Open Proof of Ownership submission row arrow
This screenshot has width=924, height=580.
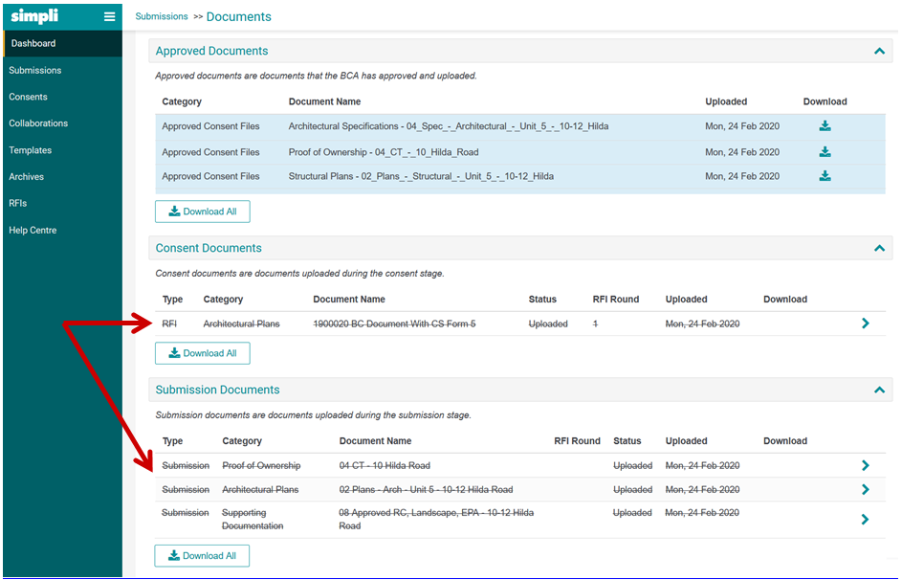coord(865,466)
